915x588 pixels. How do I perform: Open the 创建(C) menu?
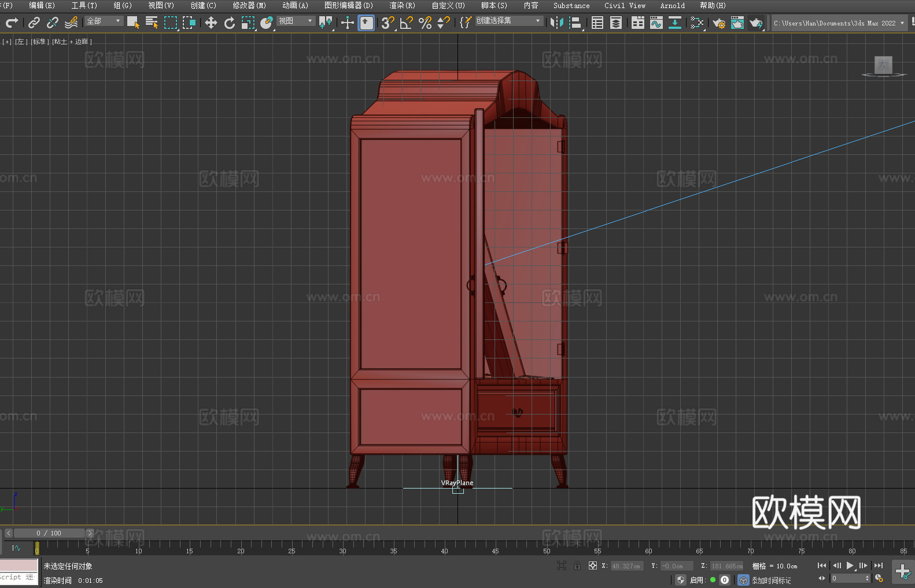204,5
